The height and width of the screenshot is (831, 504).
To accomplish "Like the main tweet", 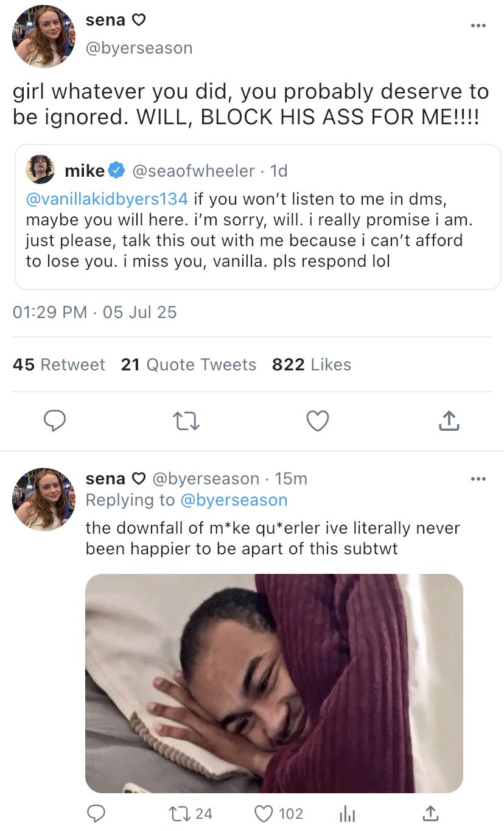I will coord(318,420).
